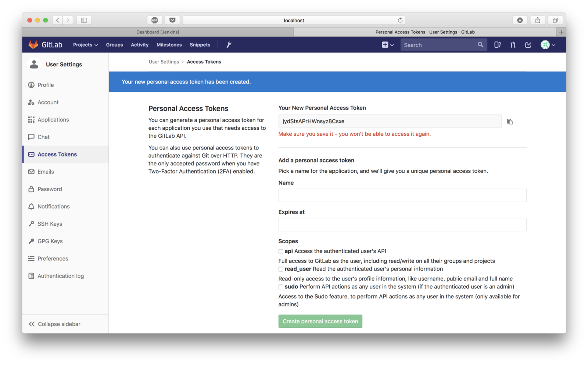The image size is (588, 365).
Task: Switch to the Dashboard [Jenkins] tab
Action: (158, 32)
